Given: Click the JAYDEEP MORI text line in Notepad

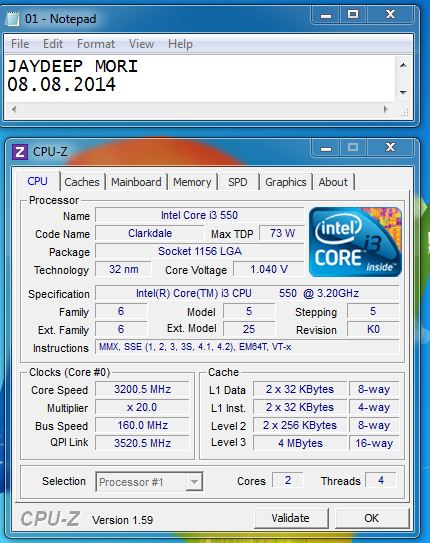Looking at the screenshot, I should (x=73, y=66).
